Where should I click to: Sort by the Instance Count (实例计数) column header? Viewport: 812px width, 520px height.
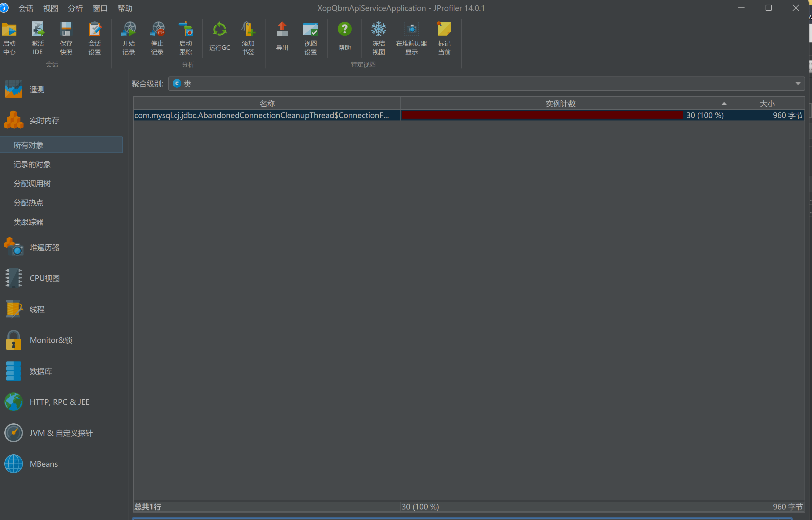click(560, 104)
